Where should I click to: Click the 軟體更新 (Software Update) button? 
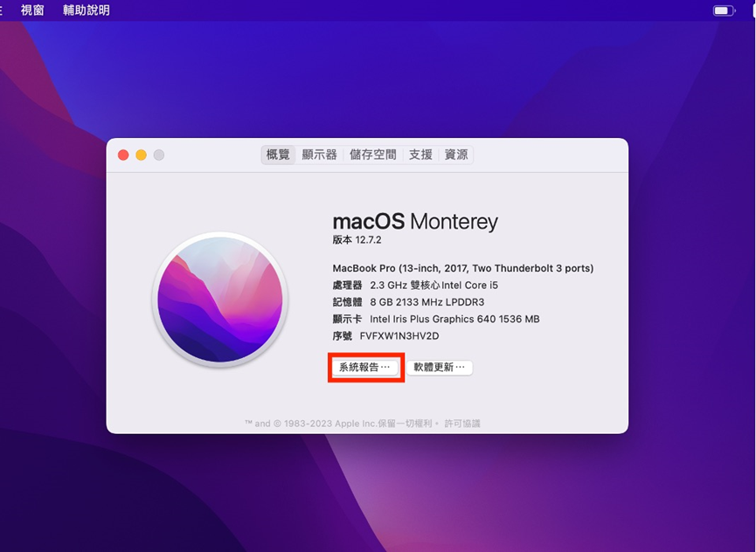(440, 368)
